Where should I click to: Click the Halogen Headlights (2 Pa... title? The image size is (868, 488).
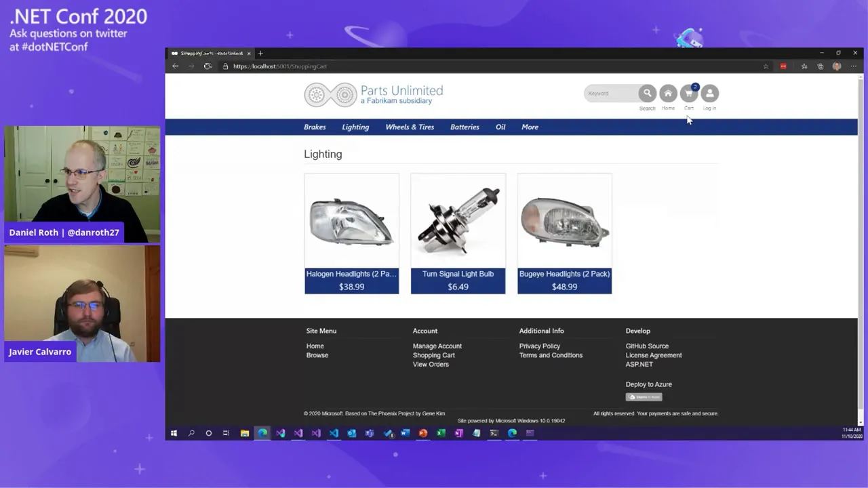[351, 274]
